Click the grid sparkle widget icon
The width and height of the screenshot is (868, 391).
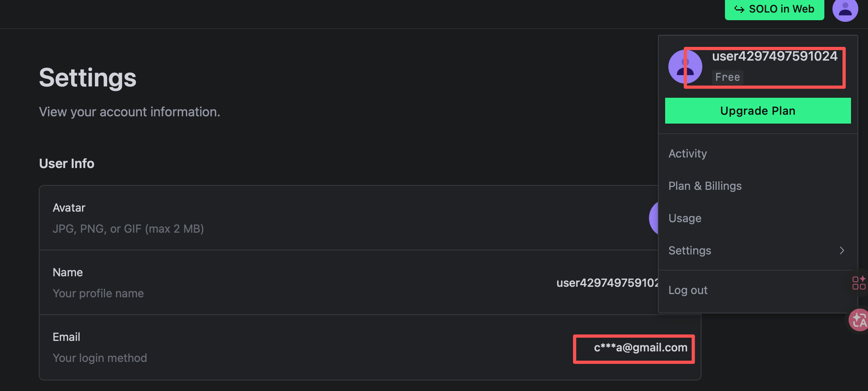tap(859, 283)
